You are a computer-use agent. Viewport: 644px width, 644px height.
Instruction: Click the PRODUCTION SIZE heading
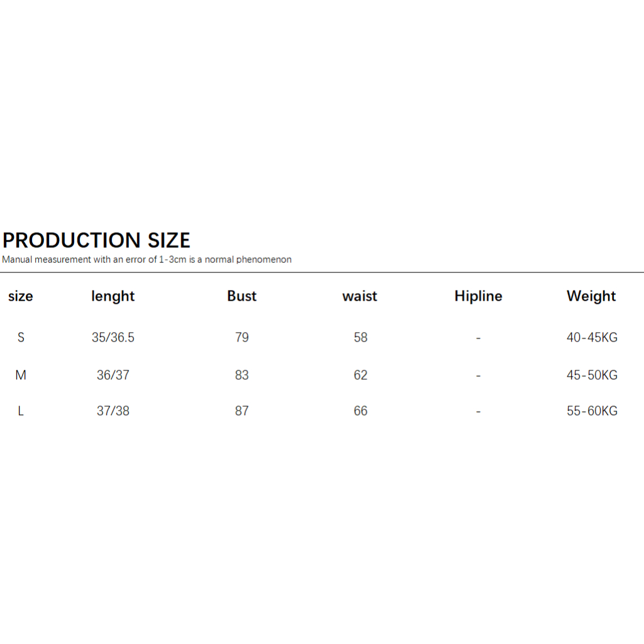96,240
